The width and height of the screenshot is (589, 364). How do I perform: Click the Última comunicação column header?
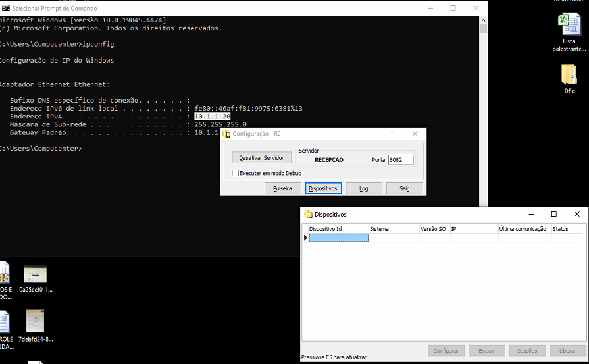point(524,229)
